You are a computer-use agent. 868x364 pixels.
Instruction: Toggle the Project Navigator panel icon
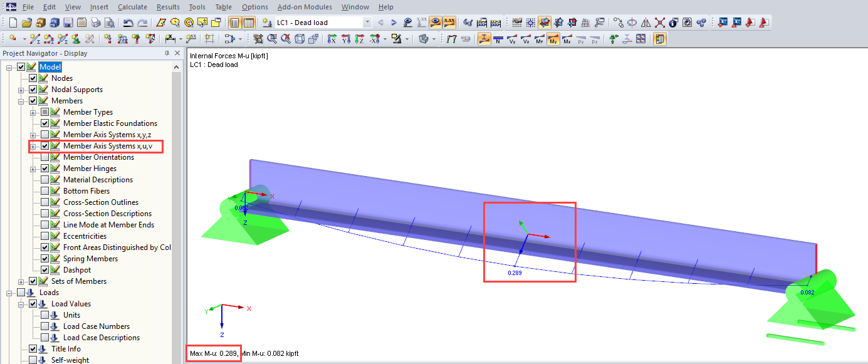pyautogui.click(x=235, y=23)
